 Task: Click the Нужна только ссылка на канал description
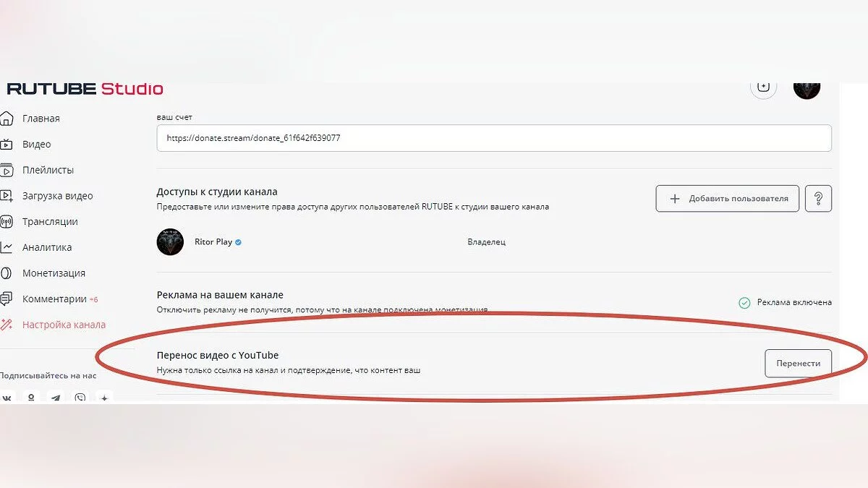tap(289, 371)
